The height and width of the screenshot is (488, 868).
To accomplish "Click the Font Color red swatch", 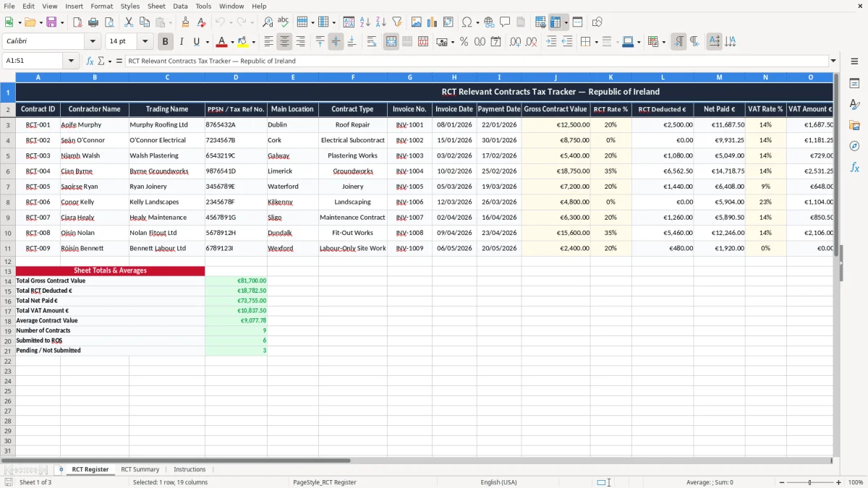I will point(221,42).
